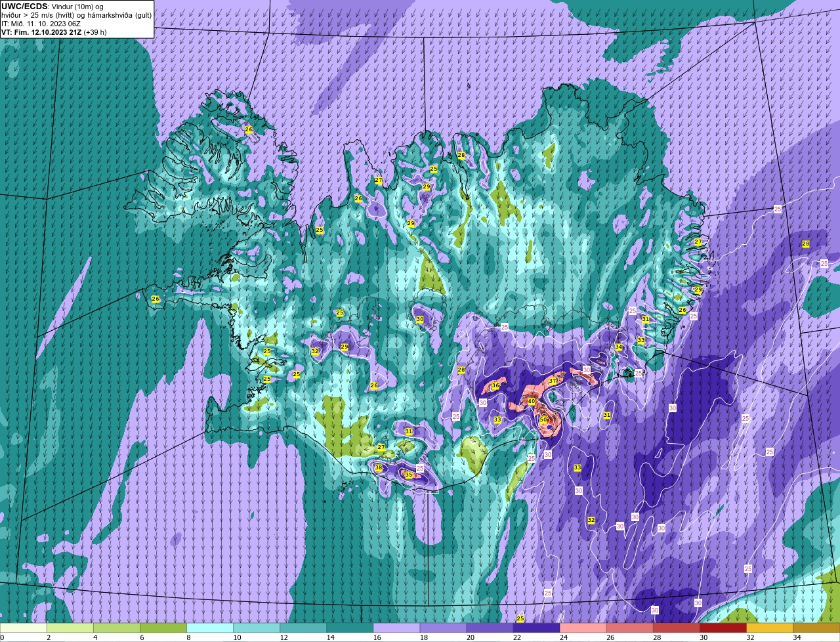Pick the 28–30 m/s red legend swatch
The image size is (840, 642).
(676, 628)
